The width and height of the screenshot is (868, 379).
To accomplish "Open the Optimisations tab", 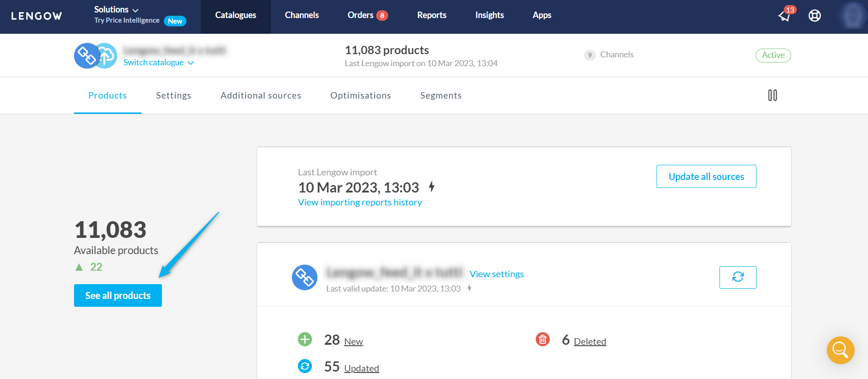I will click(x=360, y=95).
